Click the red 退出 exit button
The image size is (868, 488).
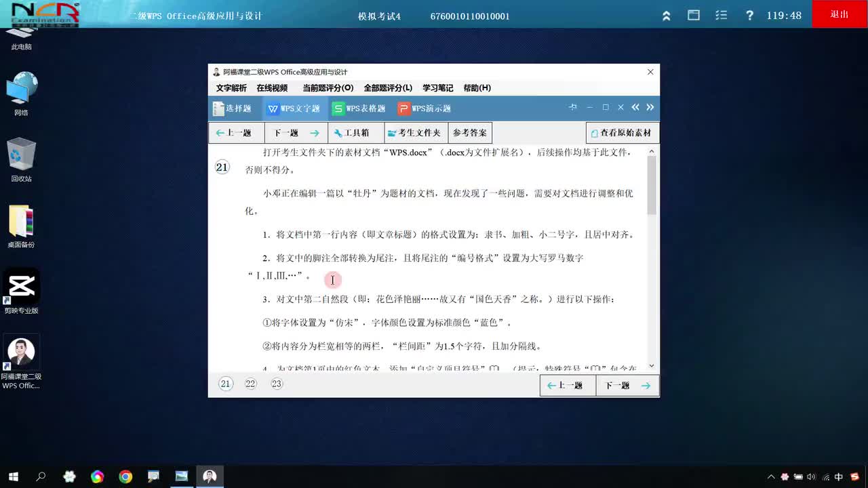point(840,14)
